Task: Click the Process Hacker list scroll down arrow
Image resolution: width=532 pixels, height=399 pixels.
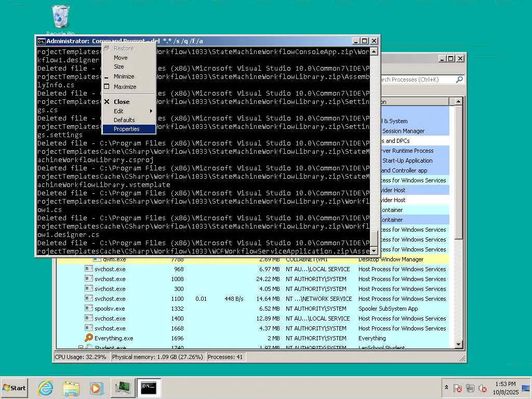Action: [x=458, y=344]
